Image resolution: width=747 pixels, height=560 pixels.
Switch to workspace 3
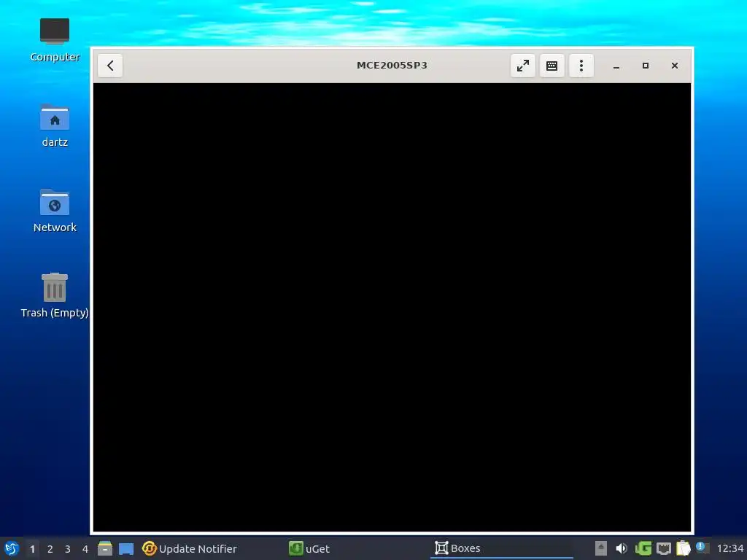68,549
